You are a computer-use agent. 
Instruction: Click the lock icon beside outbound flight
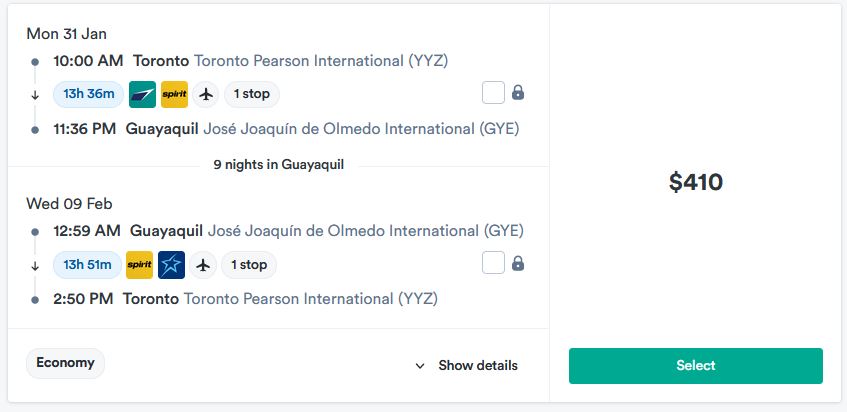pos(518,92)
